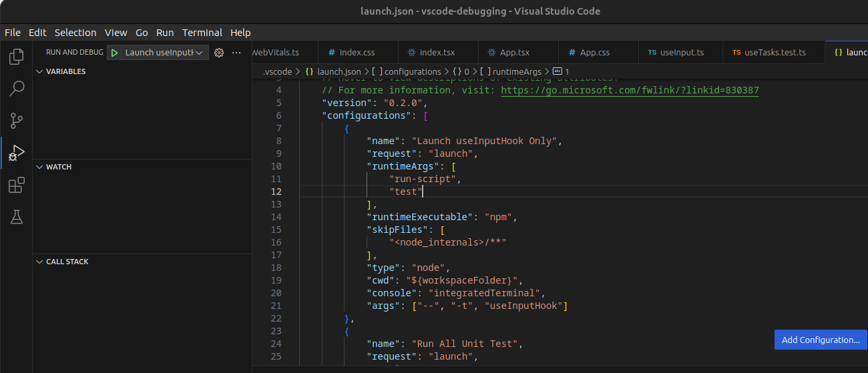Open the launch configuration dropdown
This screenshot has width=868, height=373.
click(x=164, y=53)
